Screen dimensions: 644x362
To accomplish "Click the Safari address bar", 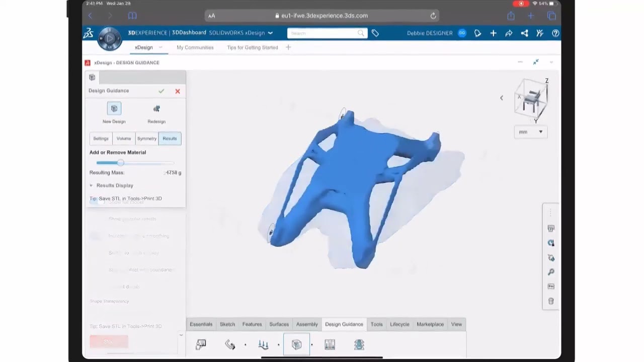I will click(x=322, y=16).
